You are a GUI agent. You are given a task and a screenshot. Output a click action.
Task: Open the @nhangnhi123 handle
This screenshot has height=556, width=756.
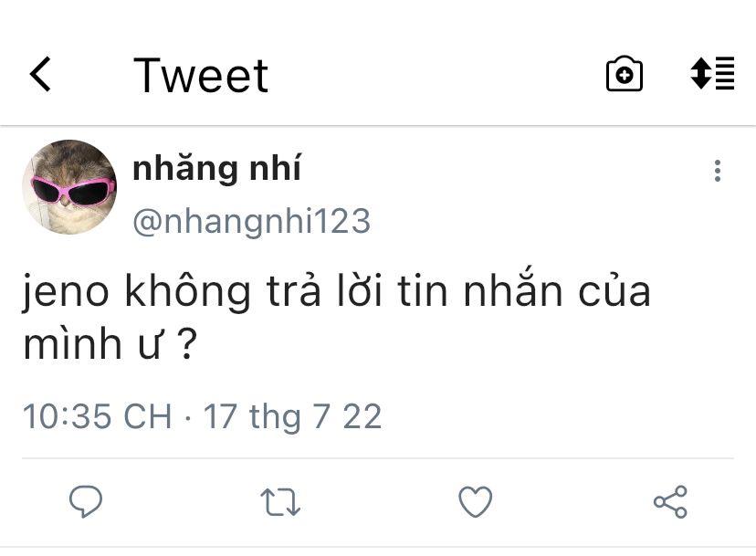click(252, 221)
